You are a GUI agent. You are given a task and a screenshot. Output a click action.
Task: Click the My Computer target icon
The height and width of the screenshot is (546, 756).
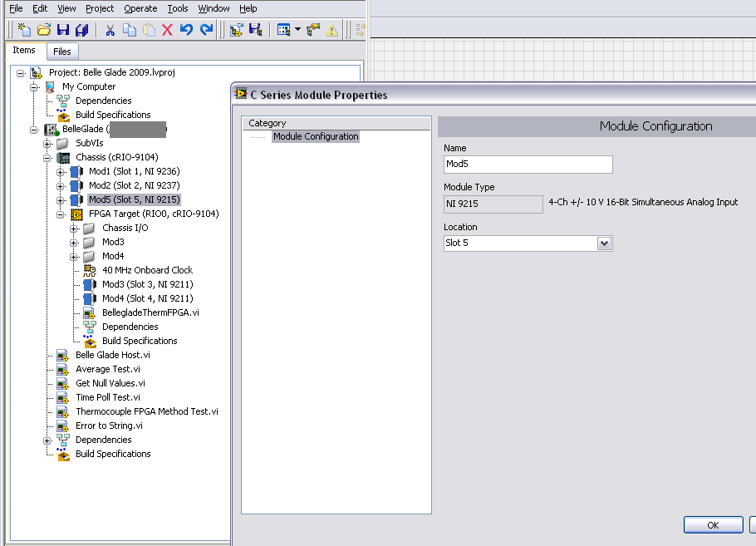[x=50, y=86]
